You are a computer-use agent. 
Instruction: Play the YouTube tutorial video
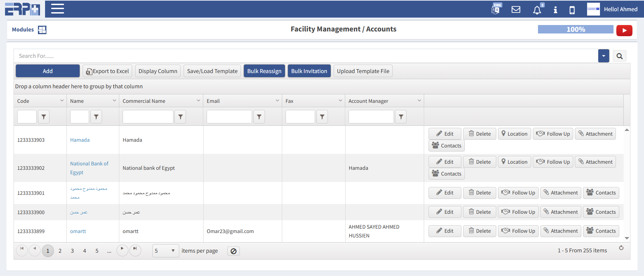(x=624, y=30)
